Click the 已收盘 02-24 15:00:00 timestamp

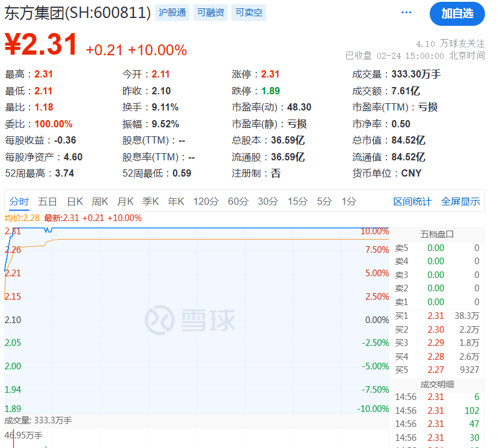(x=415, y=56)
